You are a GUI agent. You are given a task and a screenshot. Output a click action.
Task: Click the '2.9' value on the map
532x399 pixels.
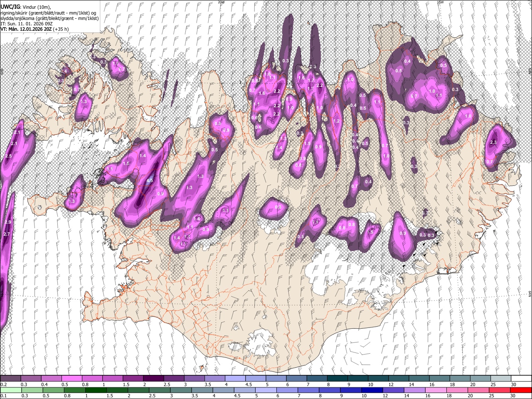click(8, 222)
